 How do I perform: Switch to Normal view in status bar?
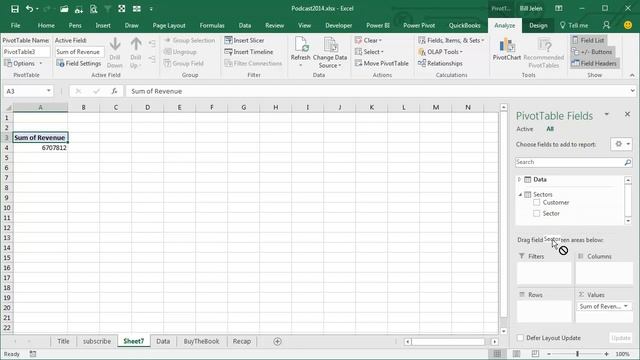[497, 354]
